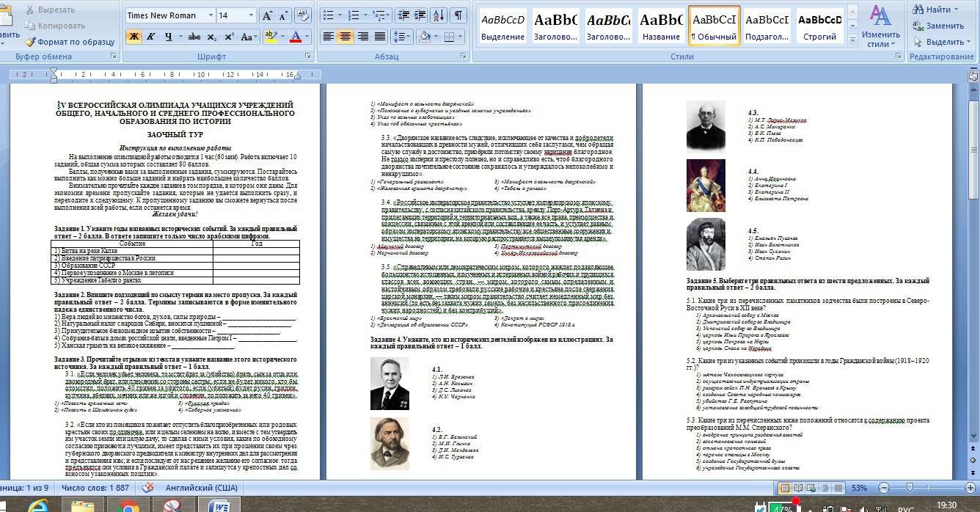Toggle italic formatting (К button)

coord(151,37)
